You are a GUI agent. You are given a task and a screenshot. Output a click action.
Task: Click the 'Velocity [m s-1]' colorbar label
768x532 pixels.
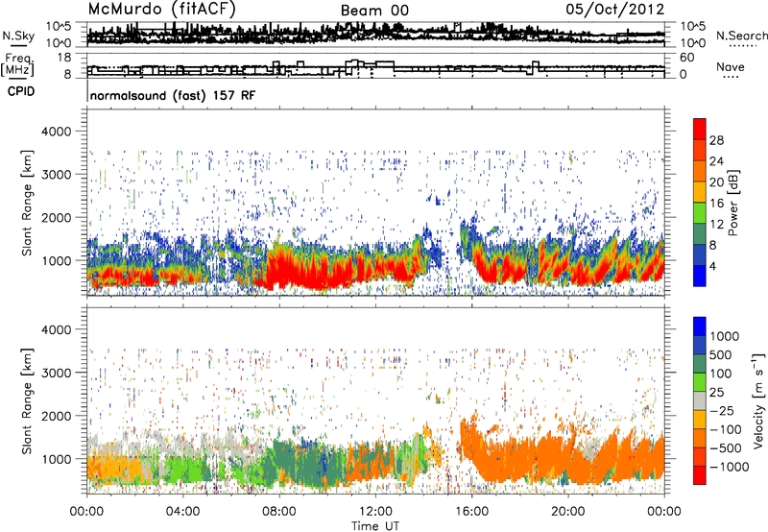click(x=758, y=400)
